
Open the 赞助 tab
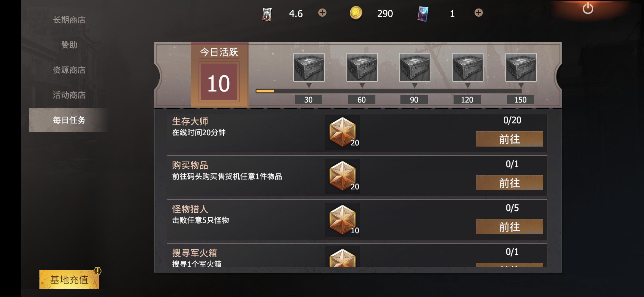(69, 45)
